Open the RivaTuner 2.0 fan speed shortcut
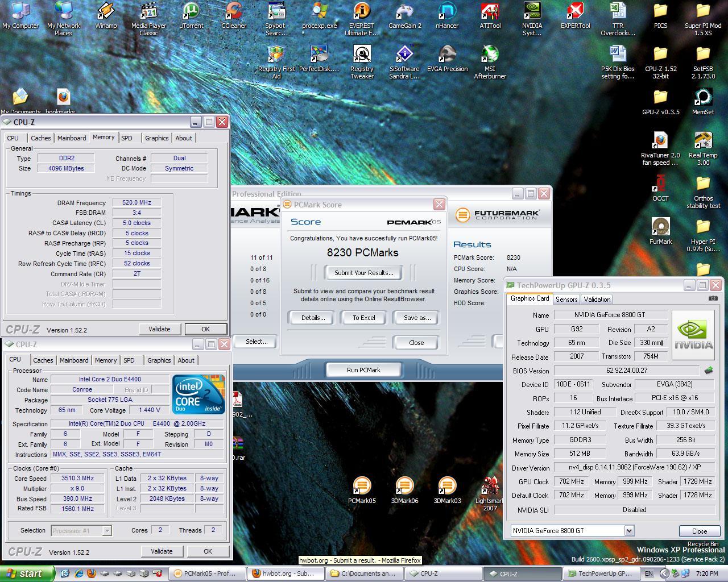This screenshot has width=728, height=582. (660, 148)
